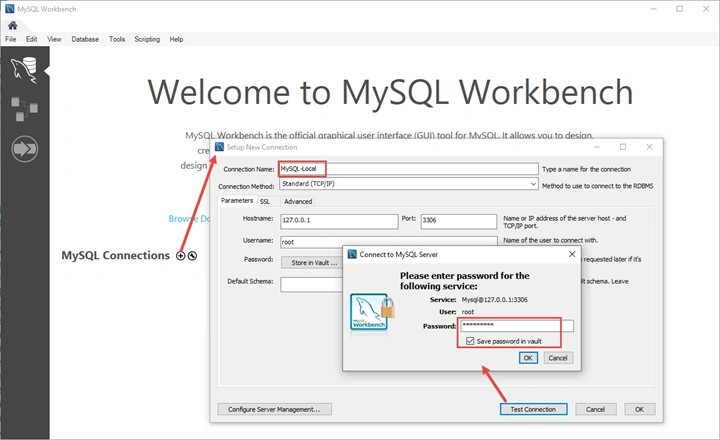Screen dimensions: 720x440
Task: Add a new MySQL connection plus icon
Action: (180, 256)
